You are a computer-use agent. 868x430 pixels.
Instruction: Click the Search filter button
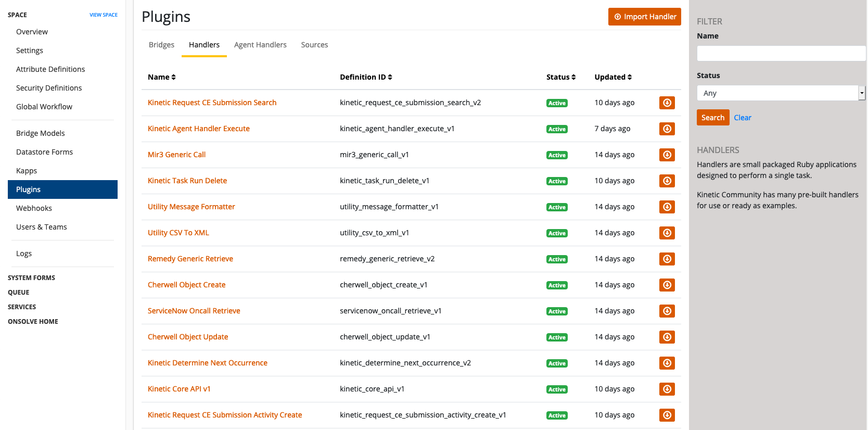pos(713,118)
